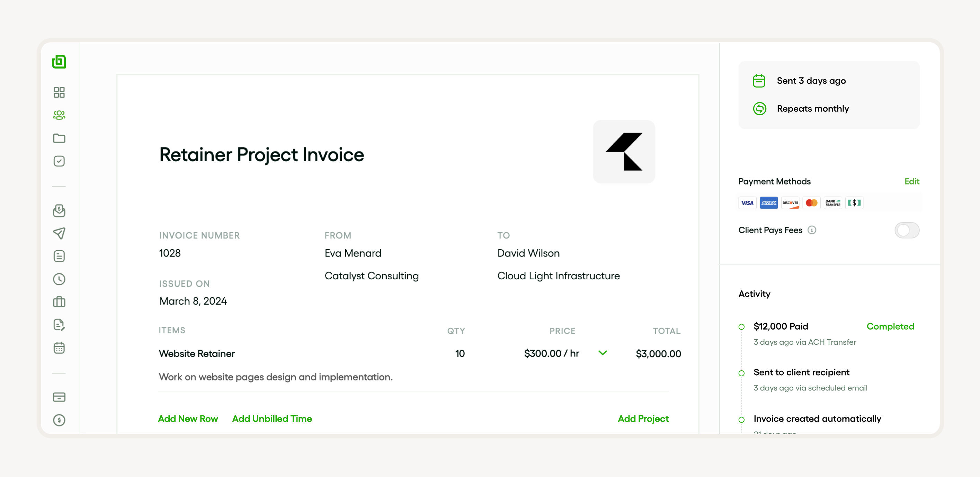Open the checkbox tasks icon in sidebar
The width and height of the screenshot is (980, 477).
pyautogui.click(x=59, y=161)
